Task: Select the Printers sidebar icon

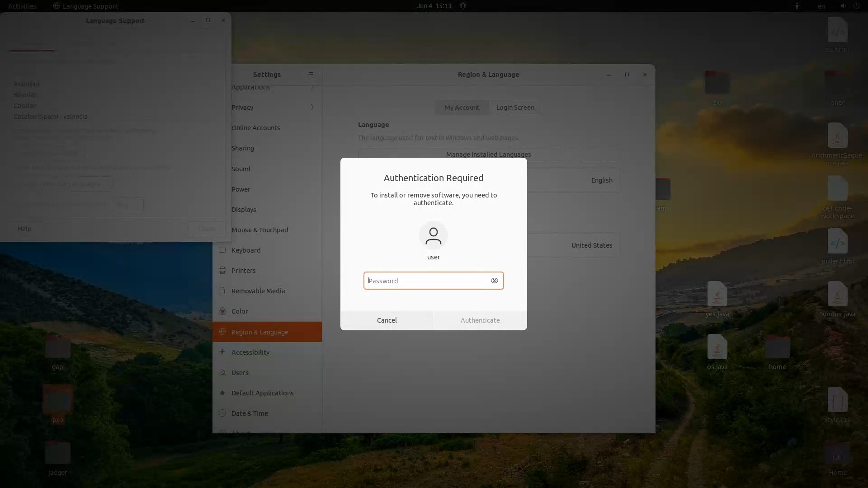Action: point(222,270)
